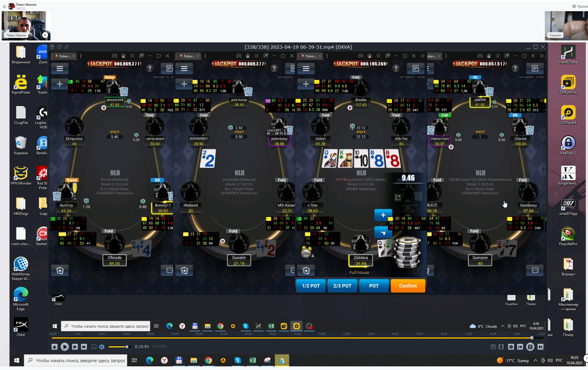Bet 1/2 POT on Zilddera's table

pyautogui.click(x=311, y=286)
